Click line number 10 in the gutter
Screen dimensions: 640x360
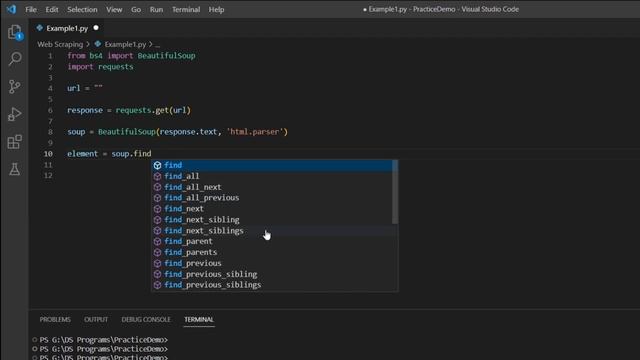[x=48, y=154]
